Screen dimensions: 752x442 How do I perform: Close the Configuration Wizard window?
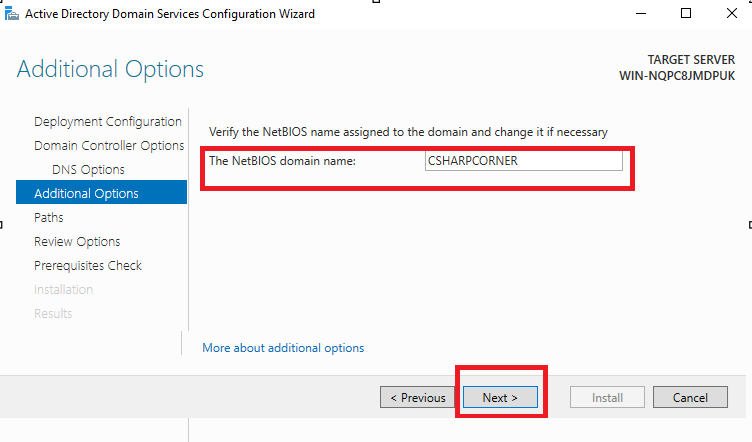732,14
